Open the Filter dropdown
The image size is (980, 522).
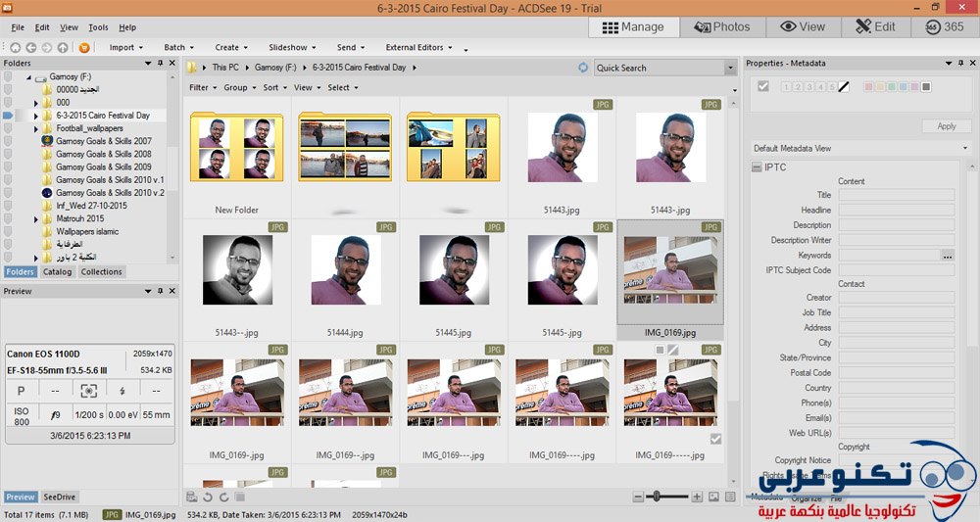pyautogui.click(x=203, y=87)
